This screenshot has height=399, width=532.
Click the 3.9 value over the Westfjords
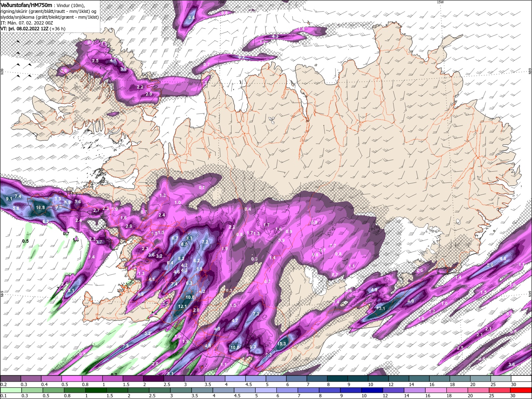[123, 69]
